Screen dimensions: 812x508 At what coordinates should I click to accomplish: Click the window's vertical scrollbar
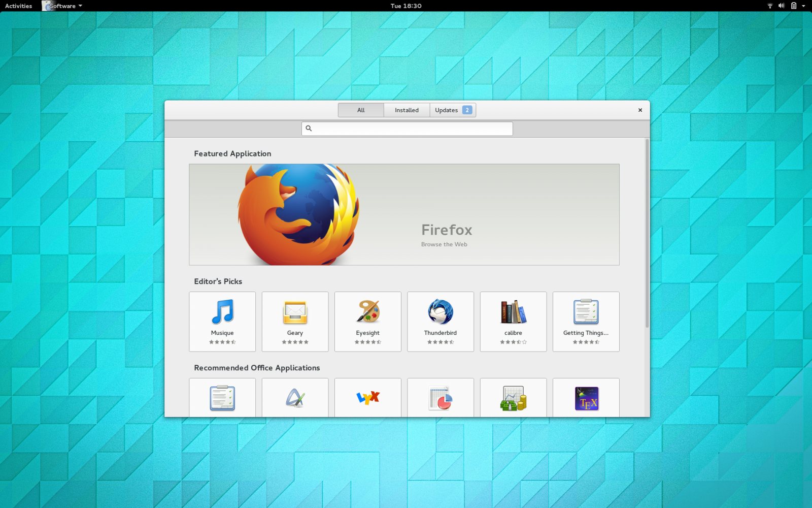point(647,234)
